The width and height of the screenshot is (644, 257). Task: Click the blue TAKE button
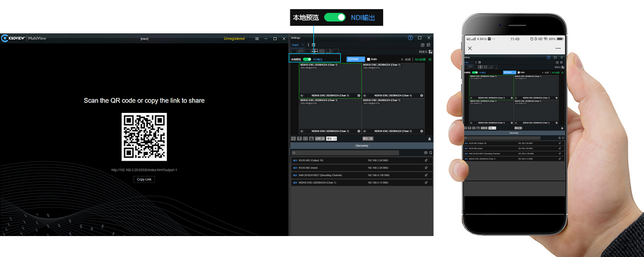354,59
